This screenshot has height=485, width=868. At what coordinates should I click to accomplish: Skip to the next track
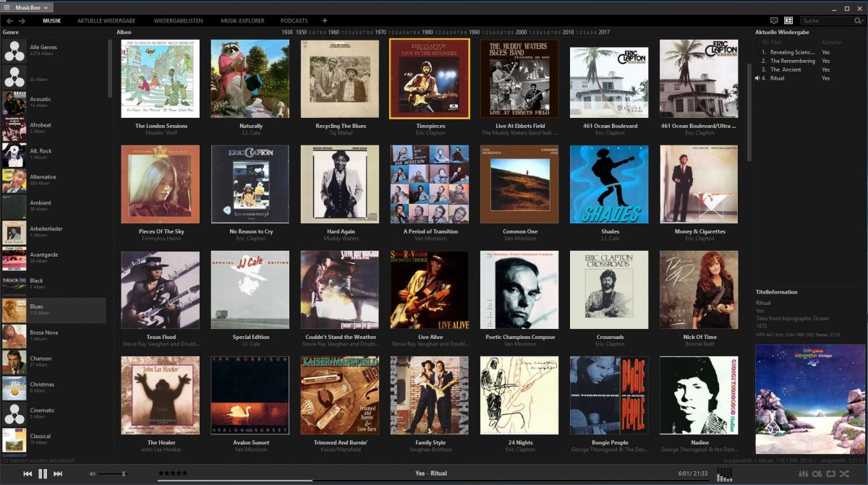[58, 473]
